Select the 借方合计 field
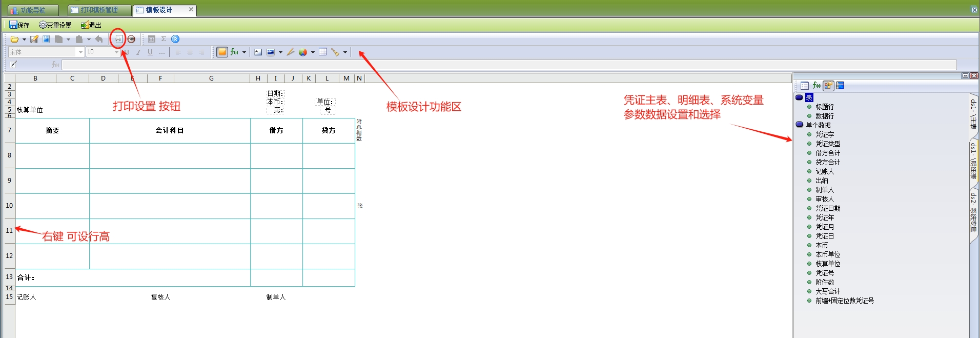This screenshot has height=338, width=980. tap(828, 153)
